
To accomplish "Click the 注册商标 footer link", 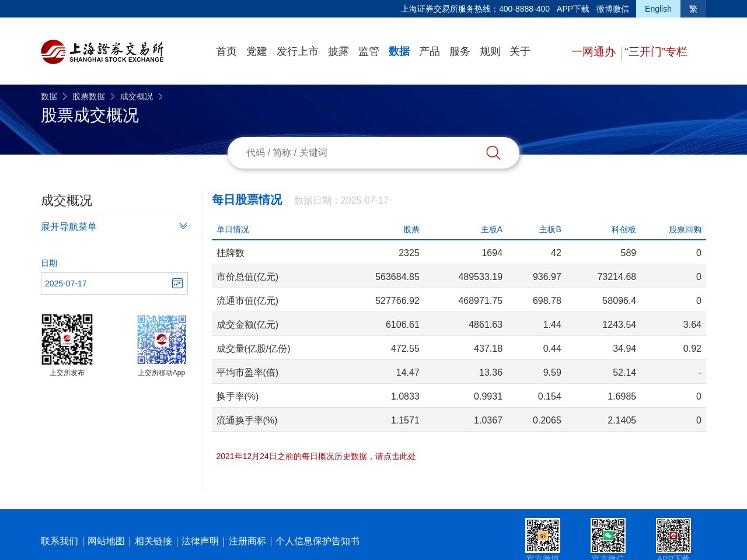I will pos(247,541).
